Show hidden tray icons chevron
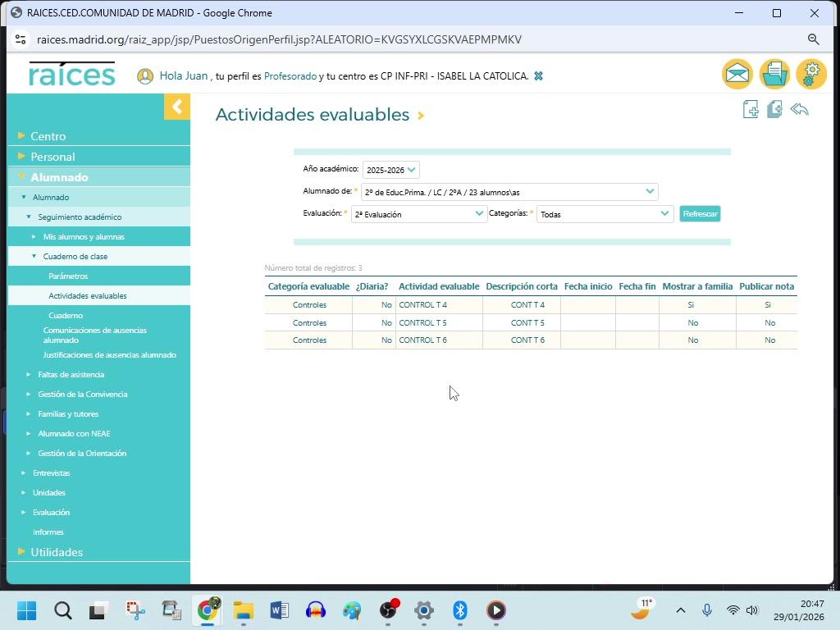 point(680,610)
